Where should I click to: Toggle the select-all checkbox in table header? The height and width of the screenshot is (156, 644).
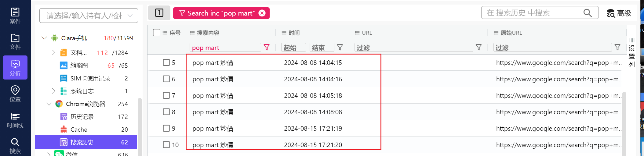157,33
